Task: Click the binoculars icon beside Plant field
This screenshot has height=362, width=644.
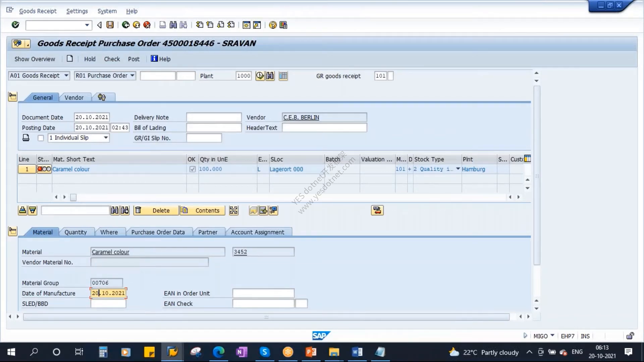Action: [x=270, y=76]
